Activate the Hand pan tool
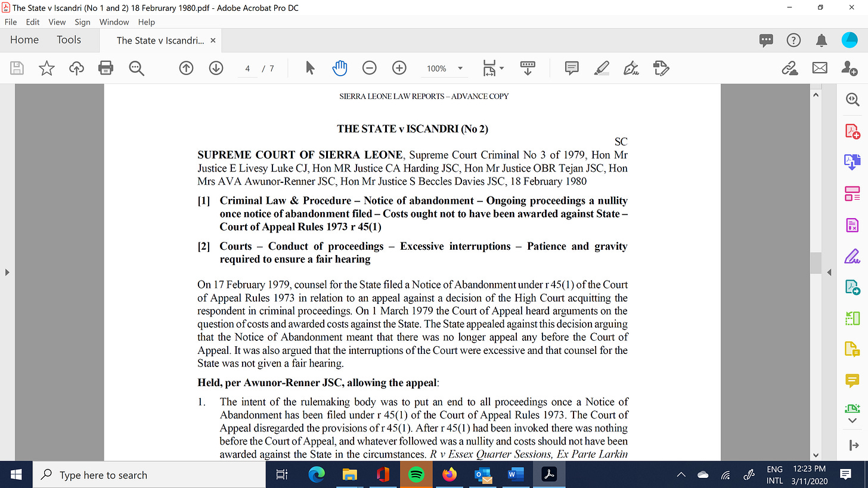868x488 pixels. point(339,69)
